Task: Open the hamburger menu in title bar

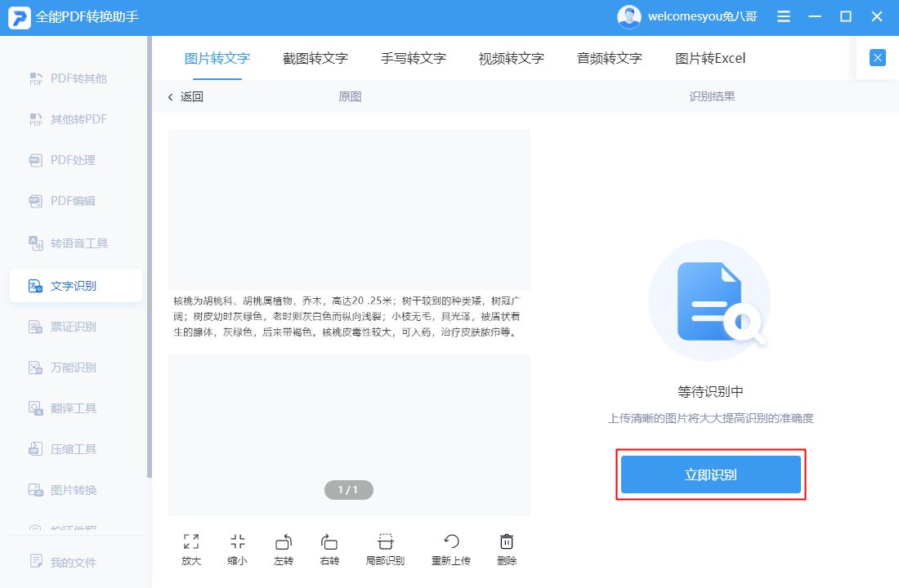Action: tap(783, 16)
